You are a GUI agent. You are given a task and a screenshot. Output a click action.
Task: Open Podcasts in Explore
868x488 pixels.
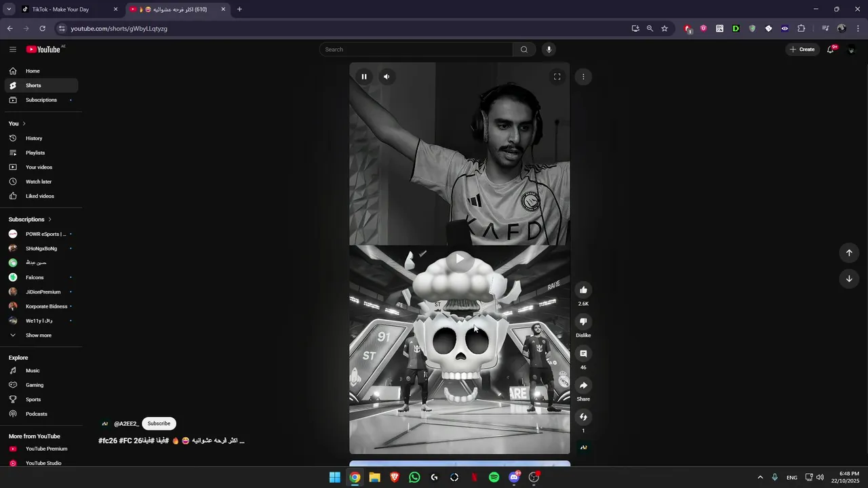(41, 414)
